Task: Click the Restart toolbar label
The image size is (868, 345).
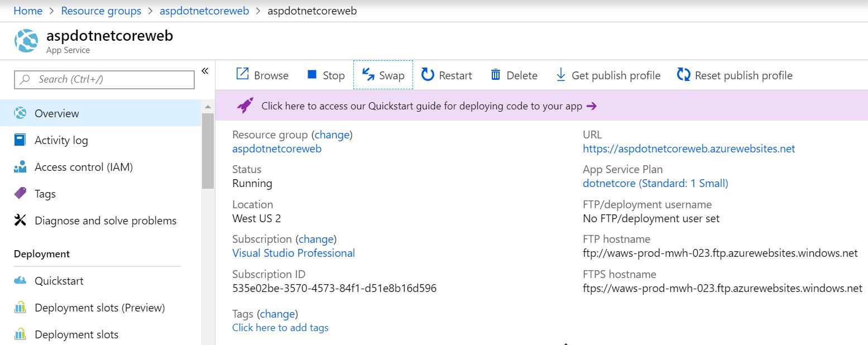Action: pyautogui.click(x=455, y=75)
